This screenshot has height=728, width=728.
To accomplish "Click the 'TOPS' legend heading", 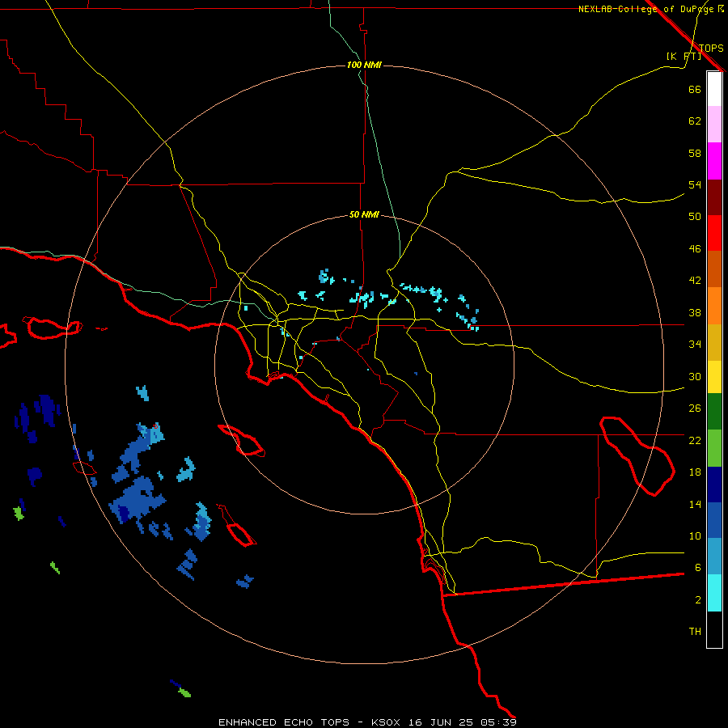I will tap(711, 48).
